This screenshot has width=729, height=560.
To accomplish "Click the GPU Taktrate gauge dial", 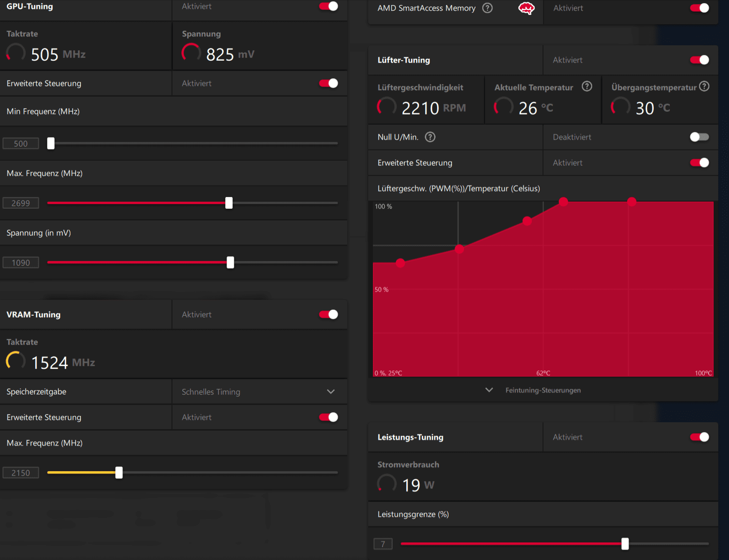I will [x=15, y=53].
